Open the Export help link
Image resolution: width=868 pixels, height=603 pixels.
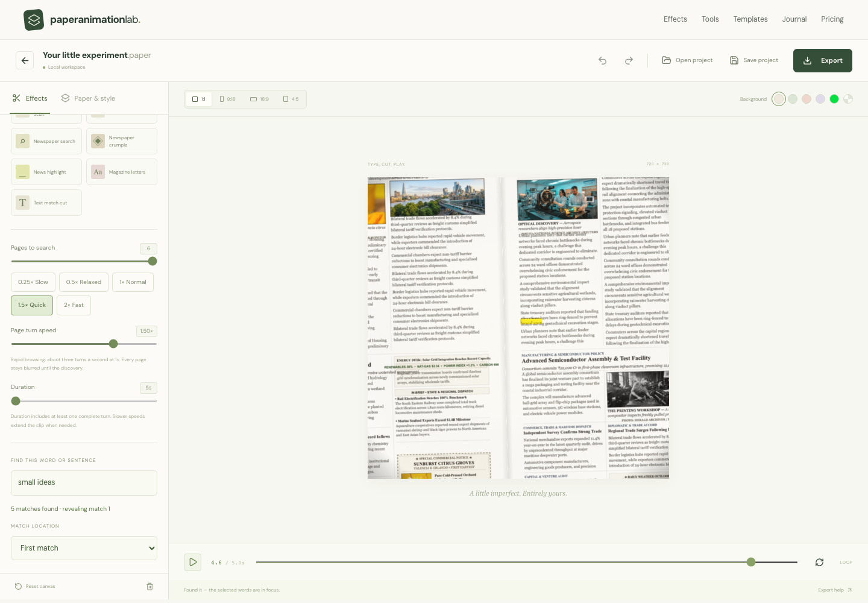835,590
